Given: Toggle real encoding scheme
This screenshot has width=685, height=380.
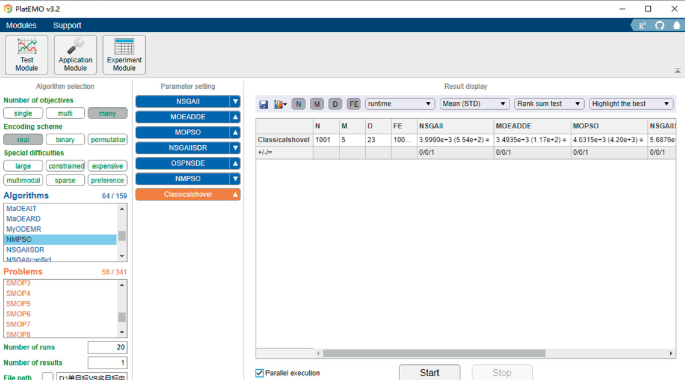Looking at the screenshot, I should [23, 140].
